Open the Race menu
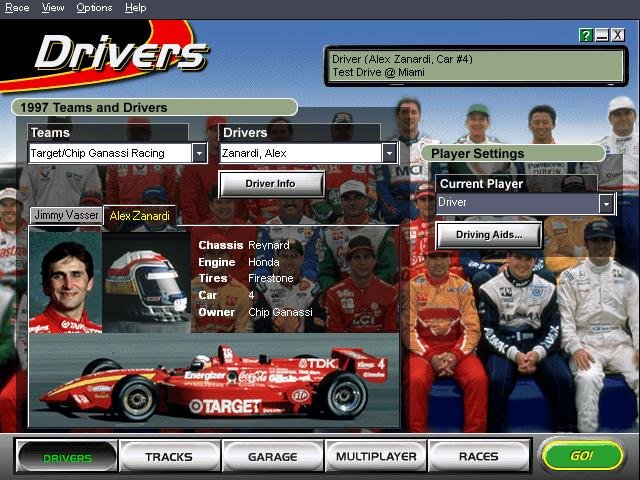 pyautogui.click(x=17, y=8)
